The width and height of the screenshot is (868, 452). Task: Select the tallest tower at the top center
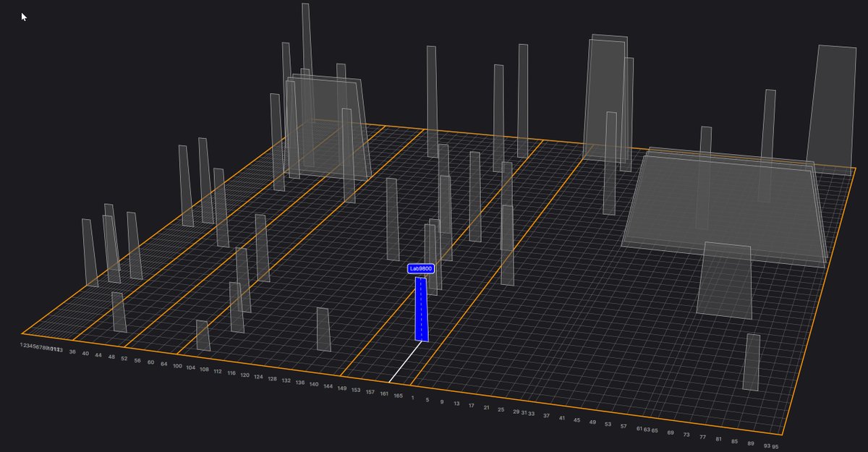(304, 43)
